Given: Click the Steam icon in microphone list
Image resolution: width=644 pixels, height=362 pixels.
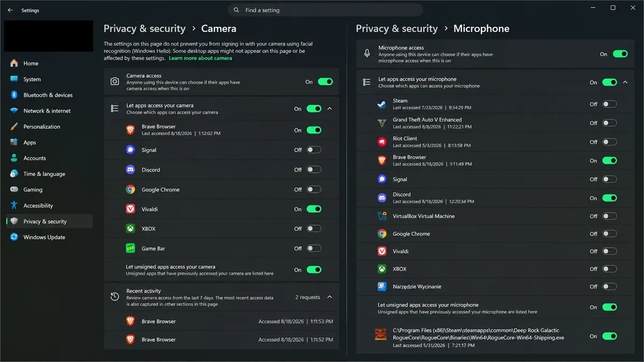Looking at the screenshot, I should [x=382, y=104].
